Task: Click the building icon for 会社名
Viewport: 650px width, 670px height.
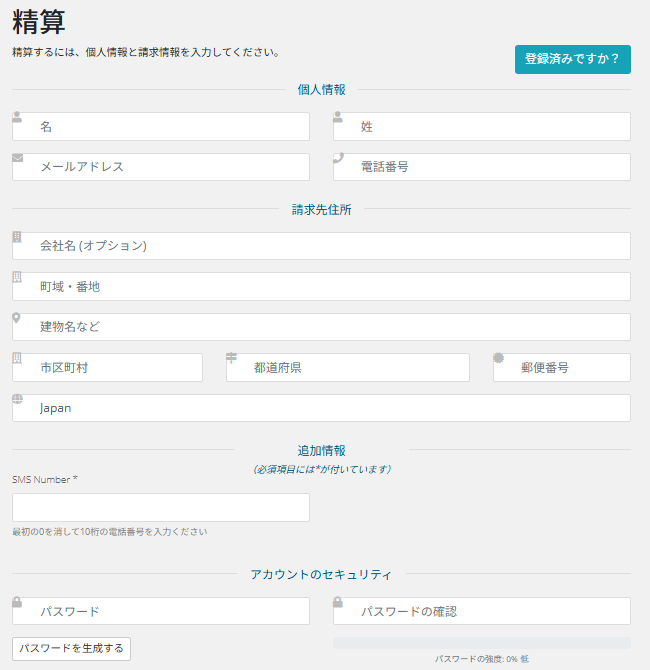Action: point(17,237)
